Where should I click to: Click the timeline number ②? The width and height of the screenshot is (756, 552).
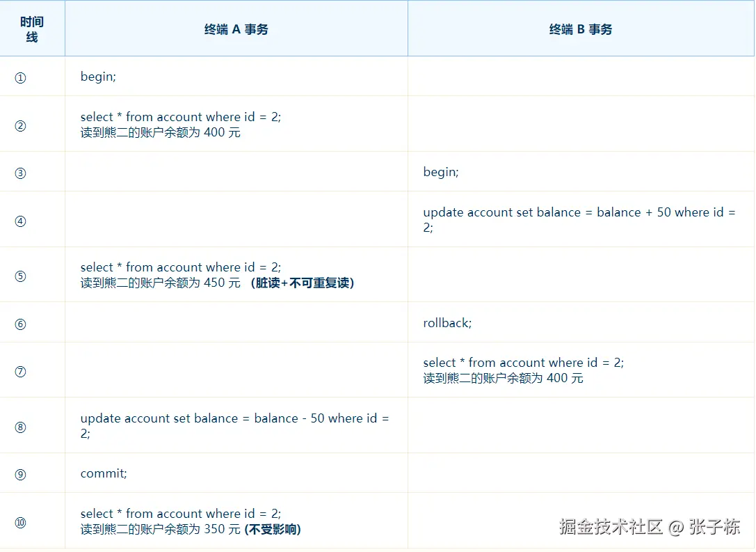pos(20,126)
